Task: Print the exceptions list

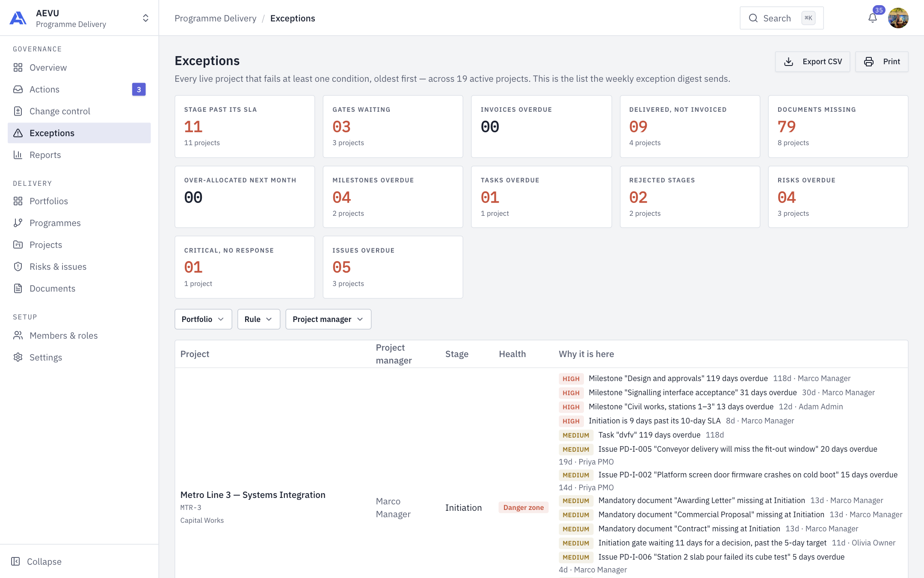Action: click(882, 62)
